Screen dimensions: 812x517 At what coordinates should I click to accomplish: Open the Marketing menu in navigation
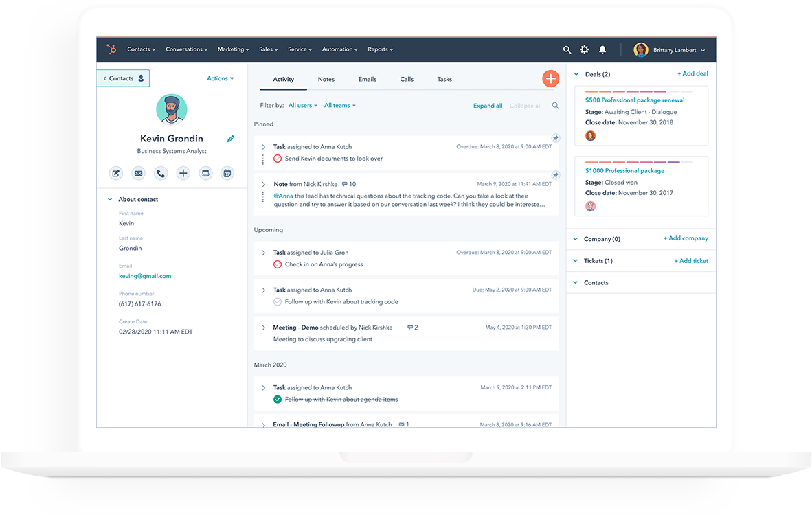234,50
